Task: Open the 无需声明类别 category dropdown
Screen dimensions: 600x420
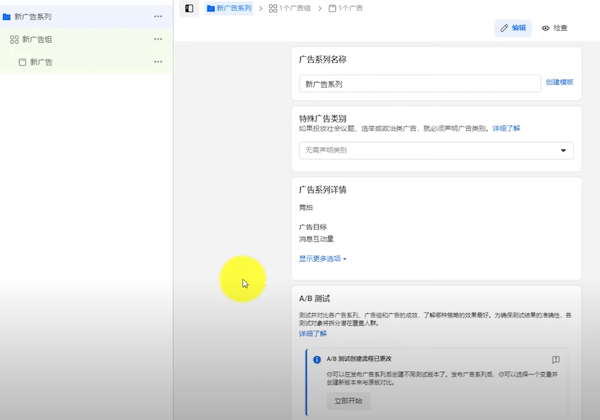Action: click(435, 150)
